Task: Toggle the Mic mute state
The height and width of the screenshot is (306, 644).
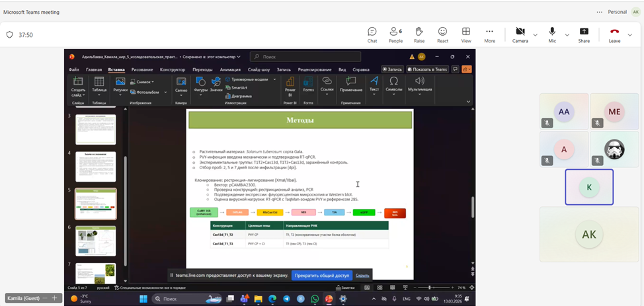Action: 552,34
